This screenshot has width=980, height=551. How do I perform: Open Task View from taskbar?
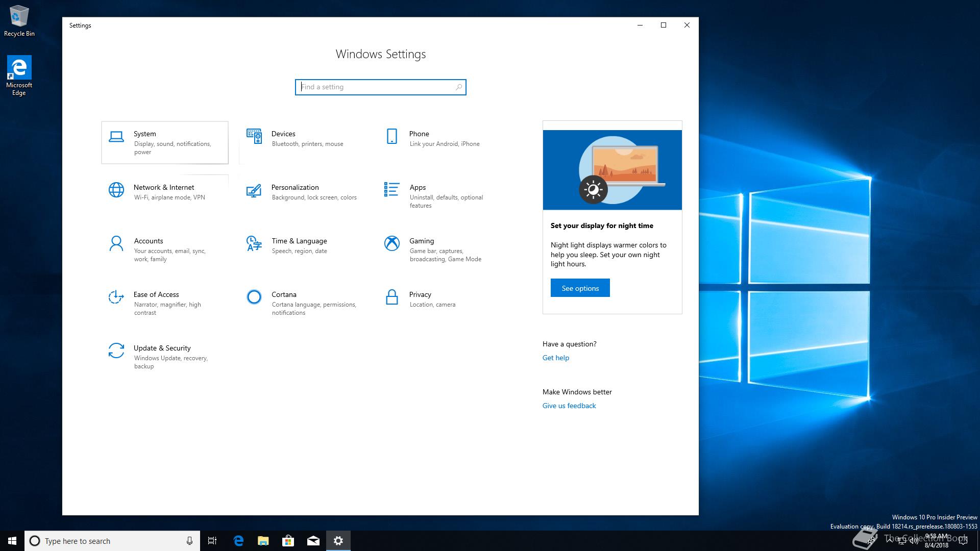tap(212, 541)
